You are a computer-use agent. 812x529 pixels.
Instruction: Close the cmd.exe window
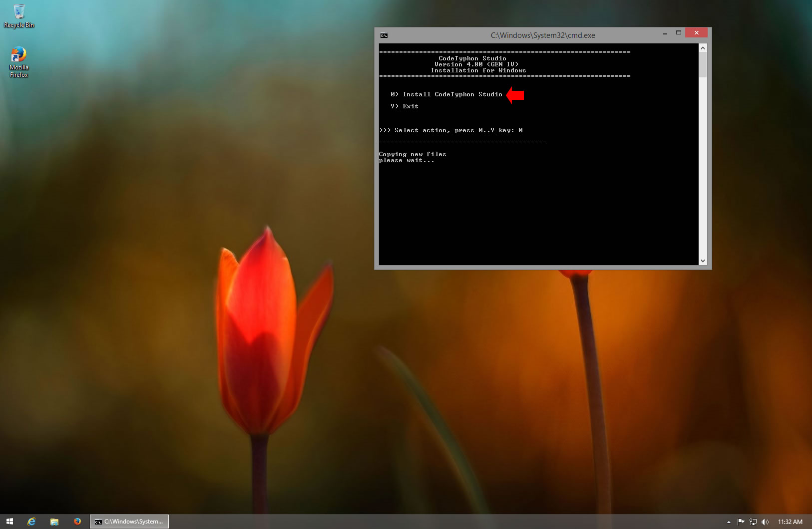pyautogui.click(x=696, y=33)
